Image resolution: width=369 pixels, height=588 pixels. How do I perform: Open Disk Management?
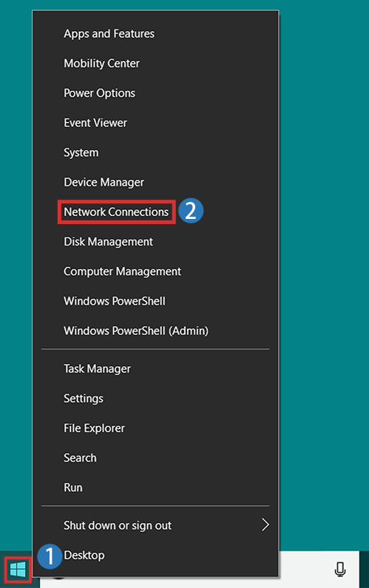[x=109, y=242]
